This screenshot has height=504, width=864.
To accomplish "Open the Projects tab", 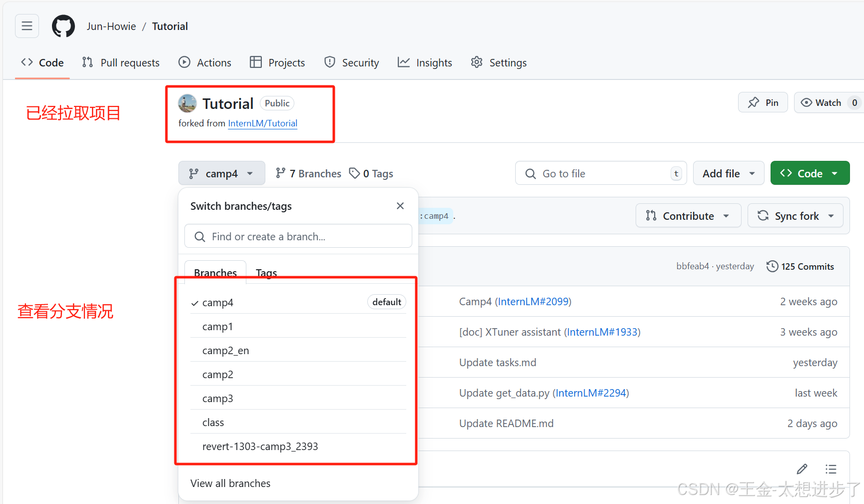I will 277,62.
